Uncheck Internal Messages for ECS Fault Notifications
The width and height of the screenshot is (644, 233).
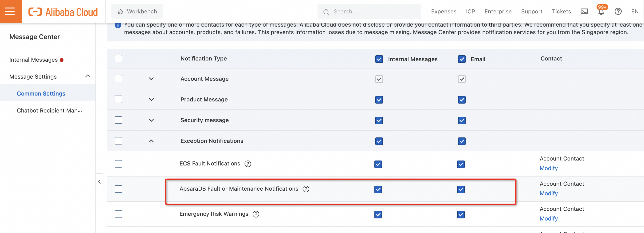(378, 165)
